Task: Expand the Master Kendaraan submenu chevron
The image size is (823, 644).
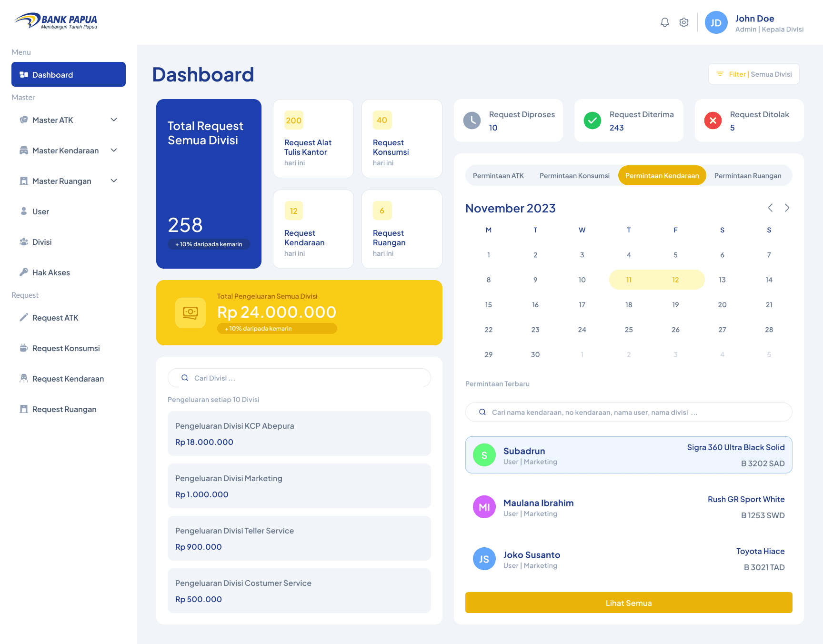Action: coord(114,150)
